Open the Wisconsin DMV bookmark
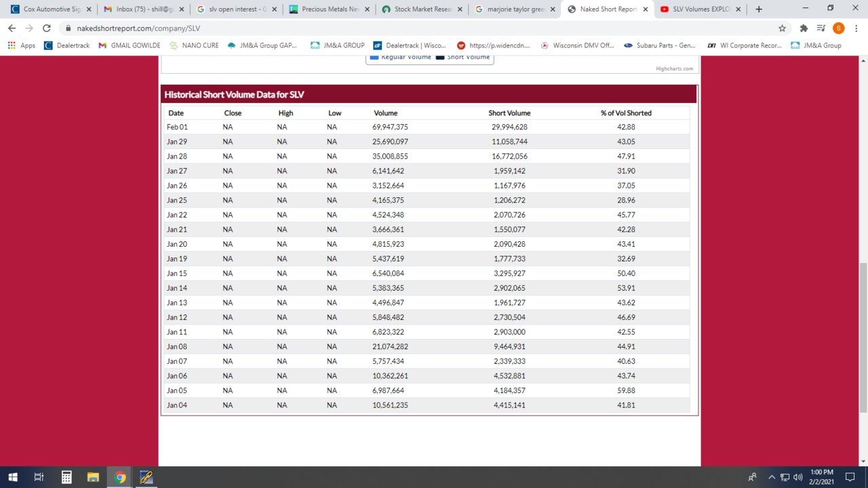 (x=577, y=45)
